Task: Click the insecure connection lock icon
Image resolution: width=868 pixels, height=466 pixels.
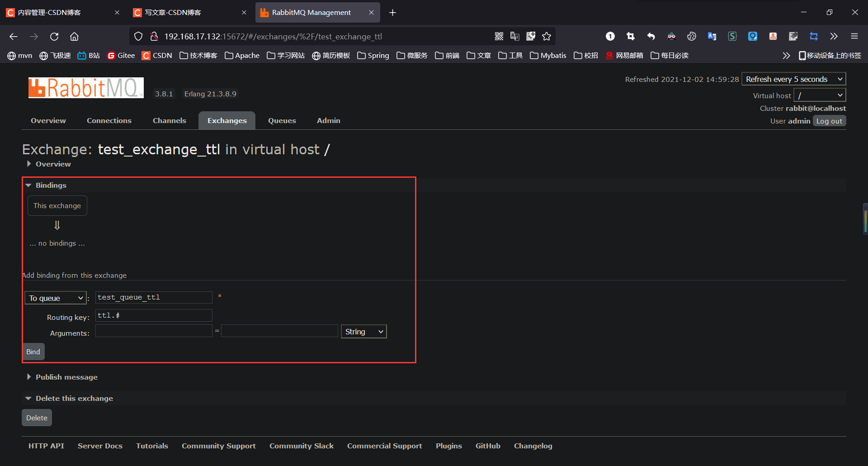Action: [x=154, y=37]
